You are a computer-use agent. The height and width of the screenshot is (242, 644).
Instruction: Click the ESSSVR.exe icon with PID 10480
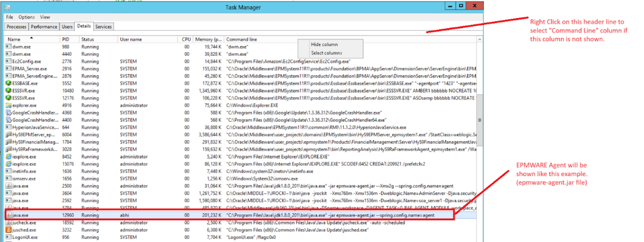tap(8, 91)
